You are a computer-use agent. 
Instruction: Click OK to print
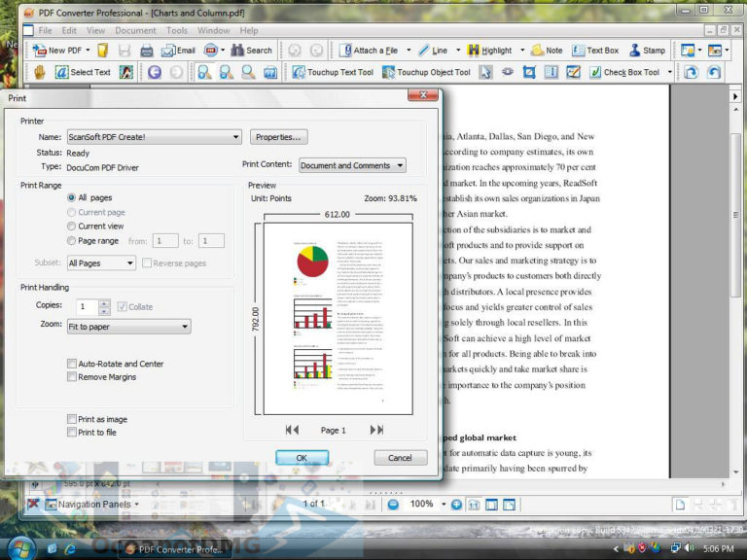[302, 458]
